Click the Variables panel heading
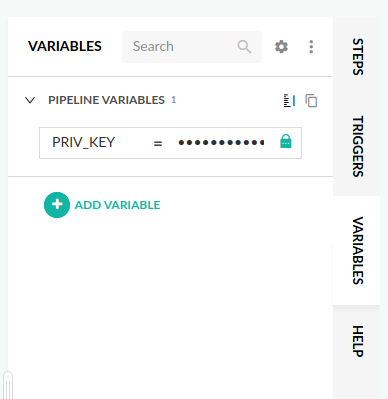This screenshot has height=399, width=388. 65,46
